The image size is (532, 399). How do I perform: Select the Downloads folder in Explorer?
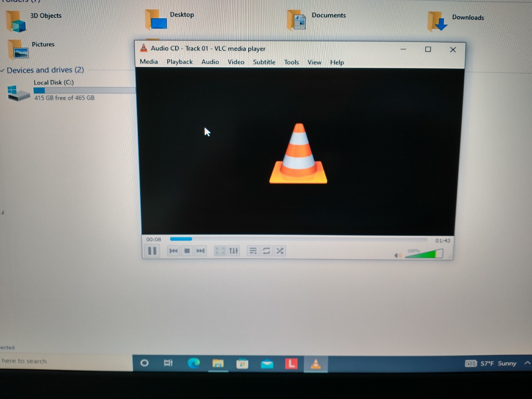pyautogui.click(x=456, y=21)
